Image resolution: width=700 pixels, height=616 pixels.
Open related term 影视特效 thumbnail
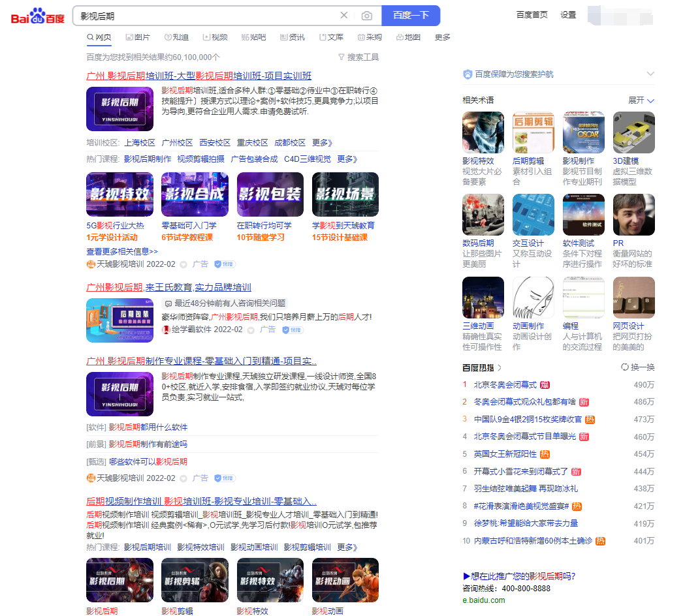click(483, 132)
